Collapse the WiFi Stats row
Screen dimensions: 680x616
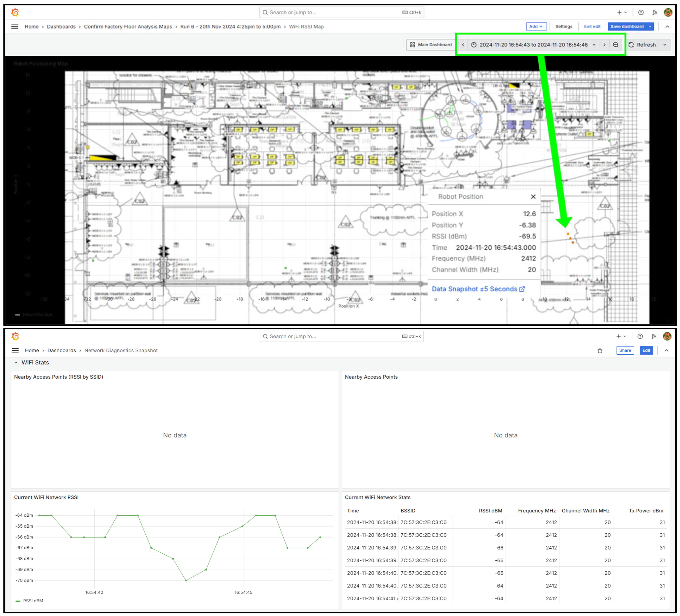16,363
